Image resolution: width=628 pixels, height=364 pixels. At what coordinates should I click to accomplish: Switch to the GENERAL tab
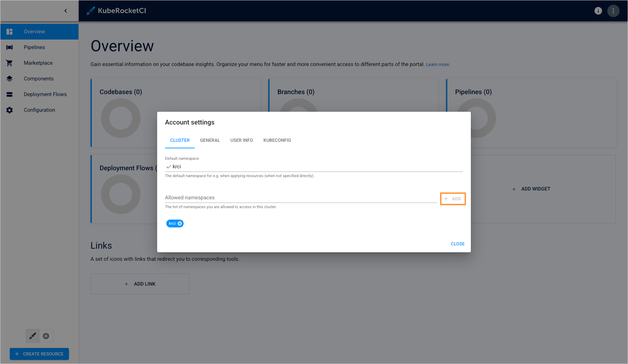click(210, 140)
